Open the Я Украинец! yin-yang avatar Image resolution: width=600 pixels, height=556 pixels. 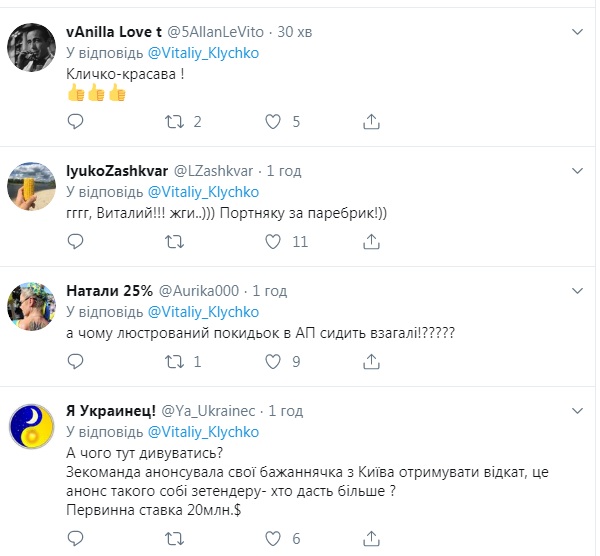coord(31,427)
